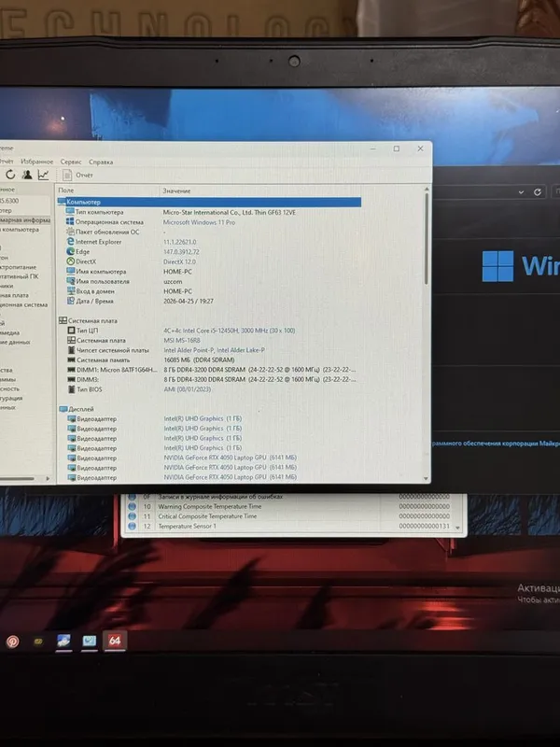Open the user profile toolbar icon
Viewport: 560px width, 747px height.
(x=27, y=175)
